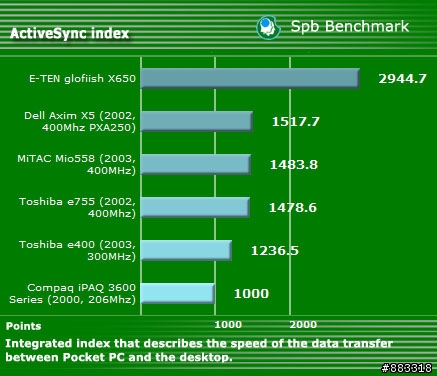Select the Compaq bar value 1000
Viewport: 437px width, 376px height.
(x=251, y=293)
